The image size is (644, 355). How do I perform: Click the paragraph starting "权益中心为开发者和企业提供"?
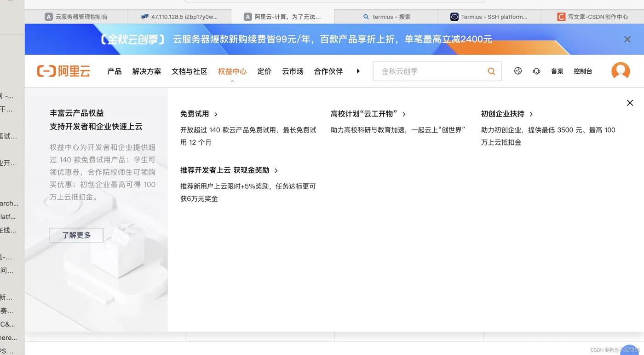pos(103,172)
